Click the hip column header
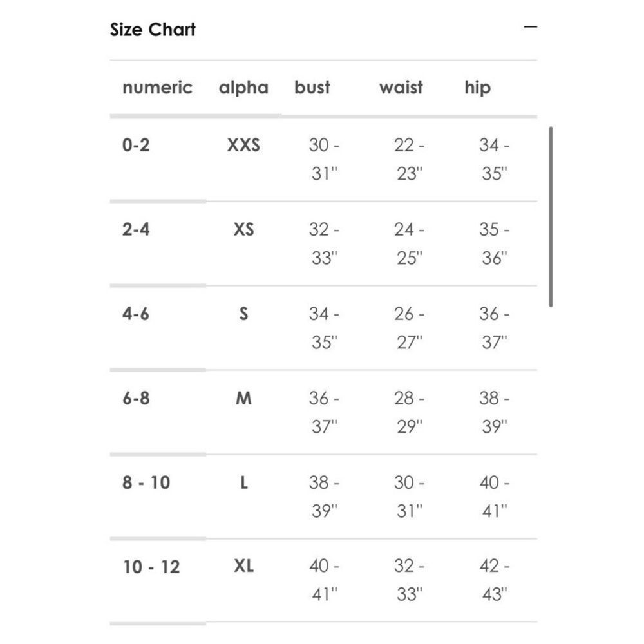644x644 pixels. (478, 88)
